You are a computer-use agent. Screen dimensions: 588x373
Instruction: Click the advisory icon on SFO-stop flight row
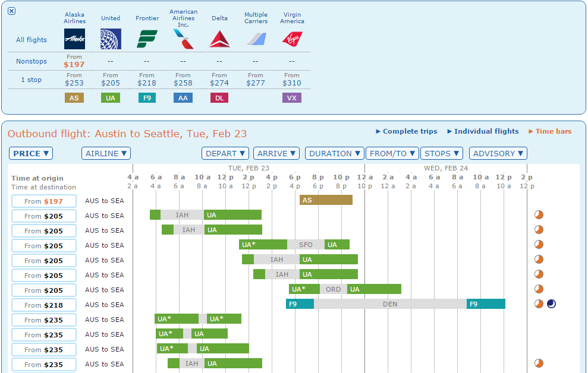click(539, 245)
